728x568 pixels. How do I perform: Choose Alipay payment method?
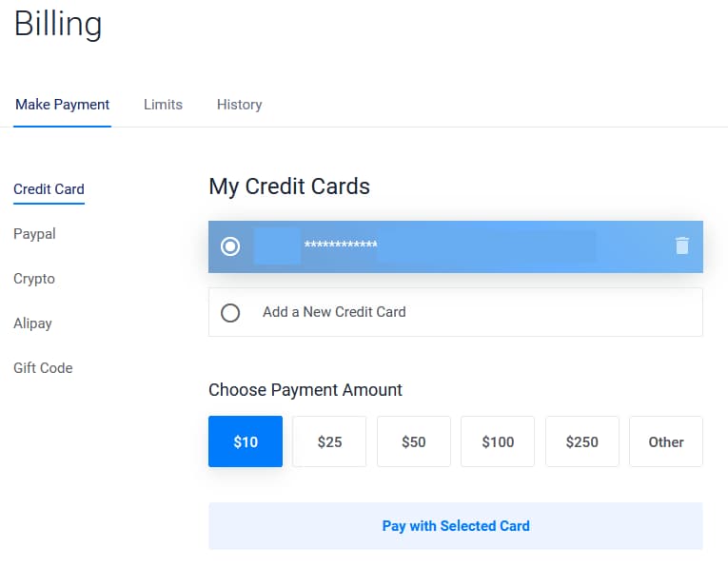(x=32, y=323)
